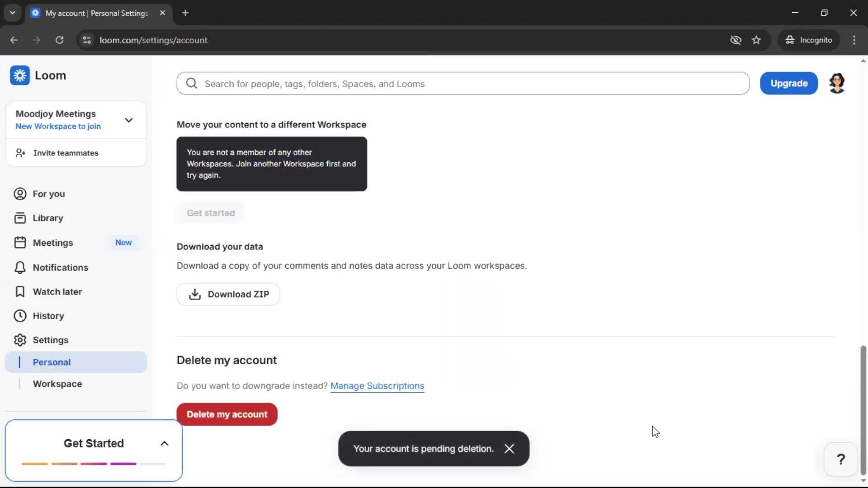Collapse the Get Started panel
The width and height of the screenshot is (868, 488).
coord(165,444)
